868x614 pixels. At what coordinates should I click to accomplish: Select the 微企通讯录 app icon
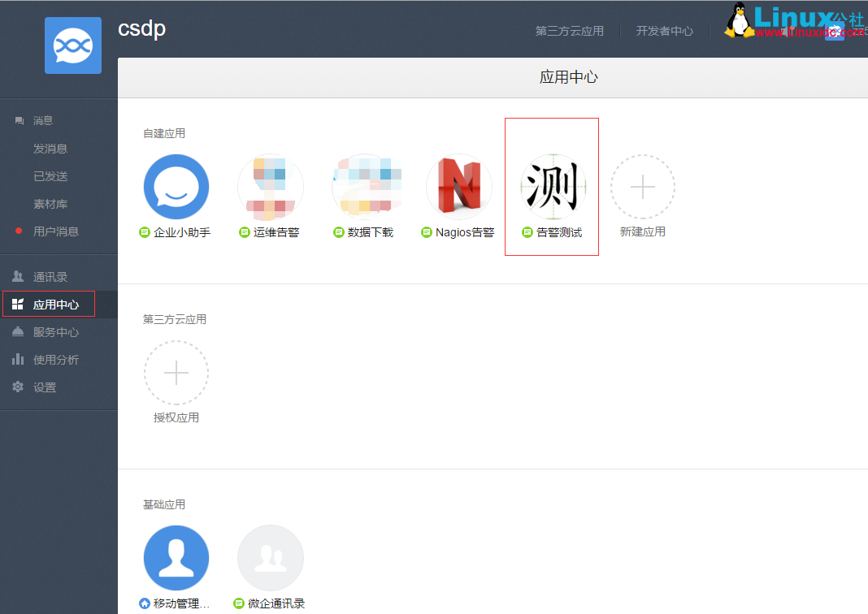(x=271, y=558)
